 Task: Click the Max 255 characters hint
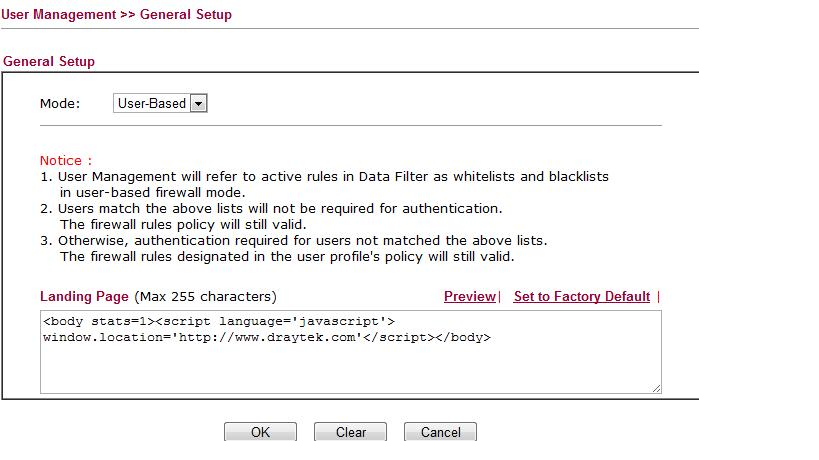coord(205,297)
